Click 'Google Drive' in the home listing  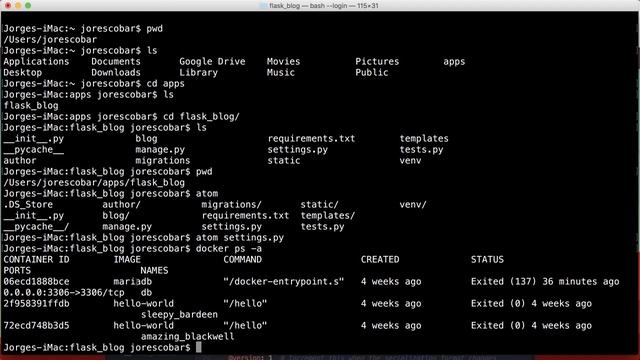tap(212, 62)
